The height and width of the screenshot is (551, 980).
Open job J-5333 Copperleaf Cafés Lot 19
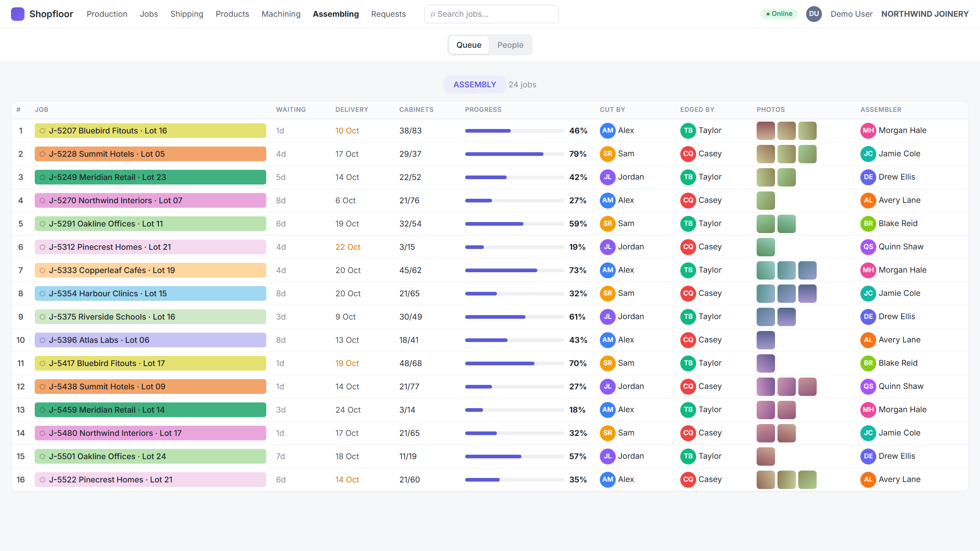pyautogui.click(x=150, y=270)
